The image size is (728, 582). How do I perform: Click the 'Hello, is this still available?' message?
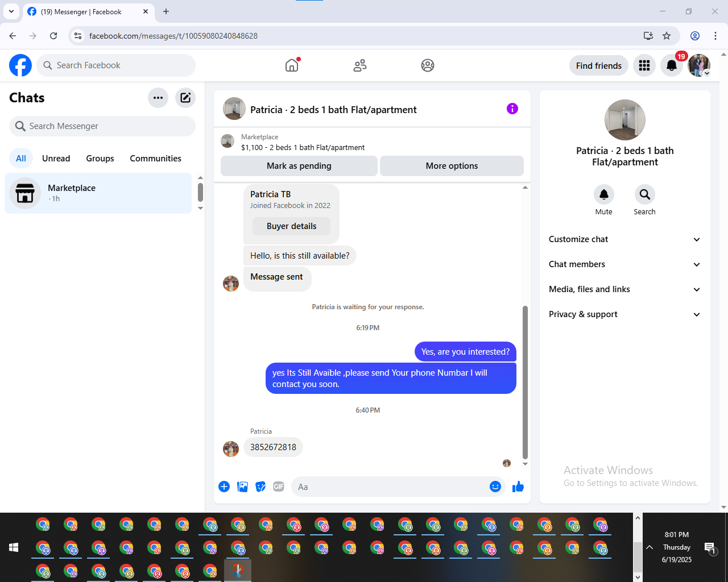(300, 256)
